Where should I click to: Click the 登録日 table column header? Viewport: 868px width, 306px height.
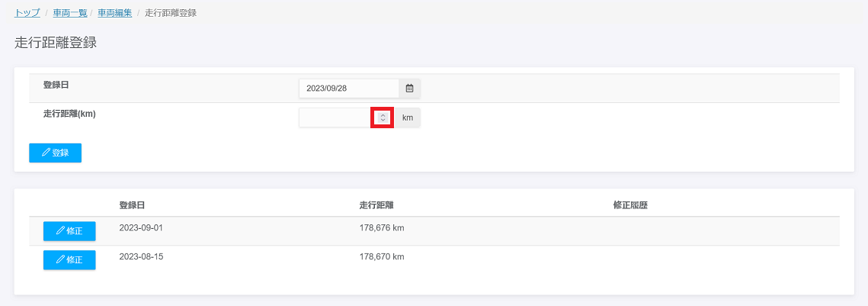(132, 205)
